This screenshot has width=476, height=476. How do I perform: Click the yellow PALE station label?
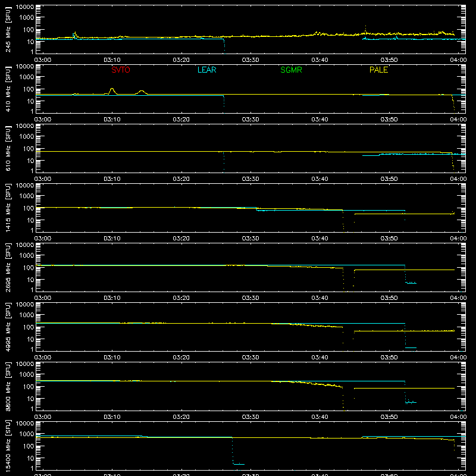click(x=378, y=70)
